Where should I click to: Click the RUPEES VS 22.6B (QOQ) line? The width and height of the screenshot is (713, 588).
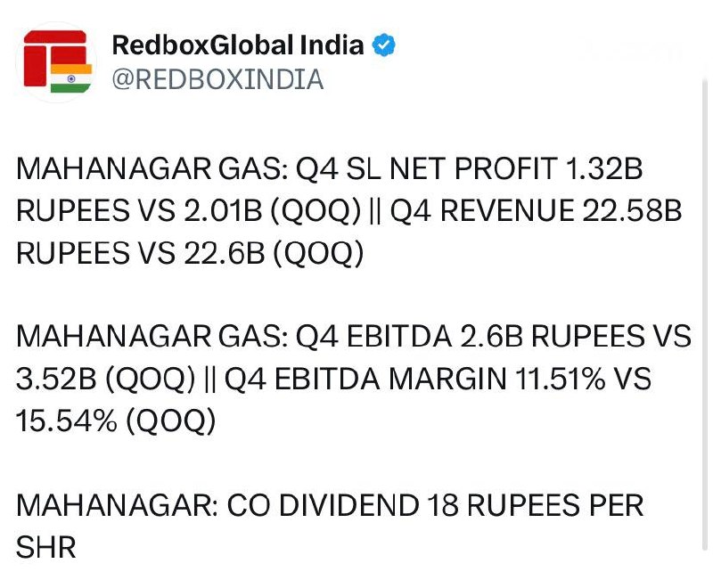[x=190, y=253]
